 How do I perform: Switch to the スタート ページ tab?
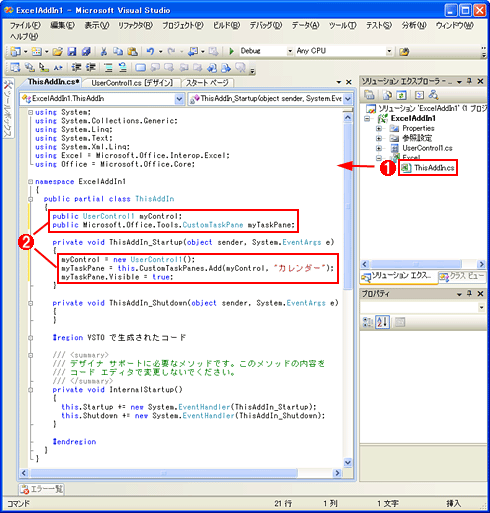click(207, 83)
